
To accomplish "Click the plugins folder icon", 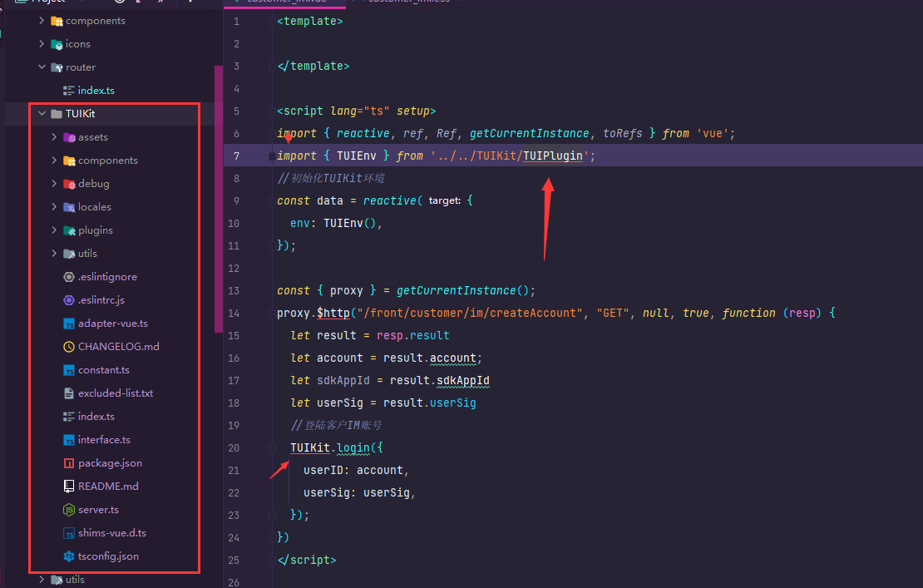I will tap(69, 230).
